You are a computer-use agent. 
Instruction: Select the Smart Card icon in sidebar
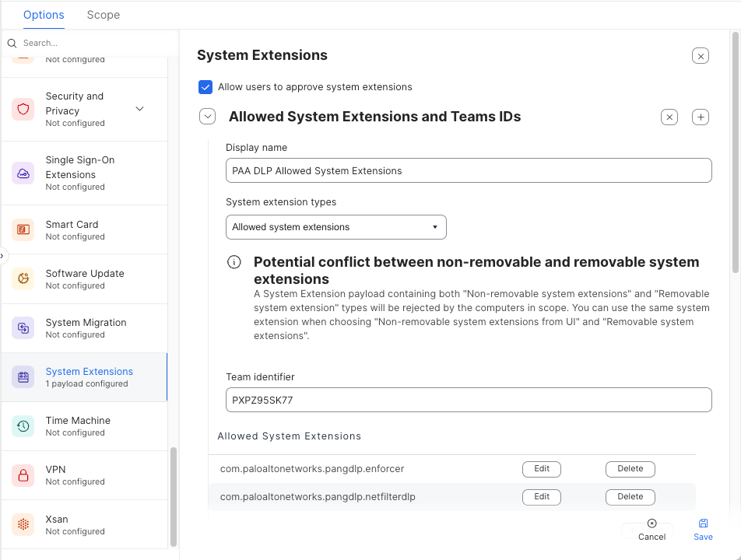point(23,229)
